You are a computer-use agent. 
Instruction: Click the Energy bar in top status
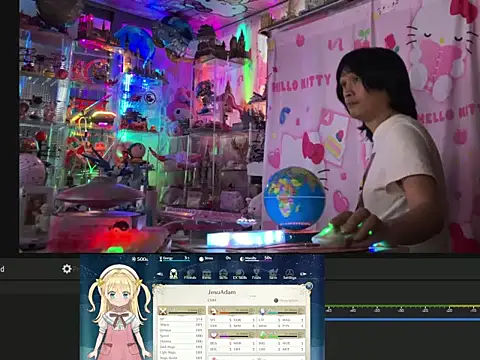[x=174, y=259]
